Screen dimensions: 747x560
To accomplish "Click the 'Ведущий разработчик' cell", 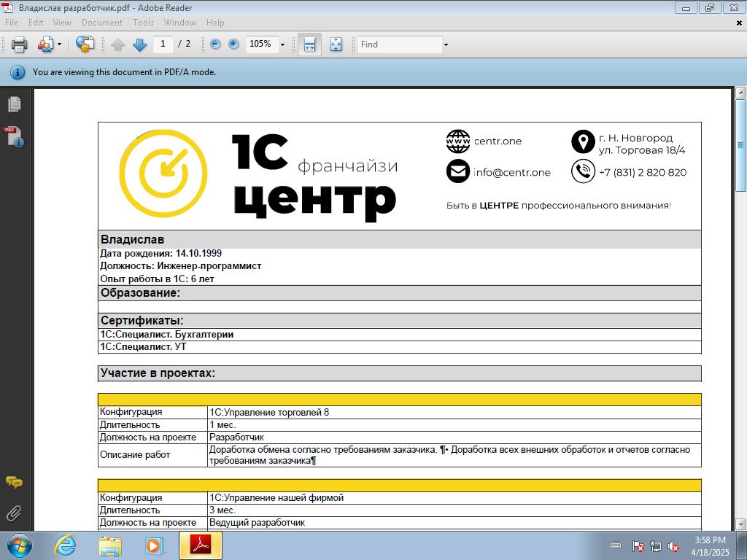I will click(454, 523).
